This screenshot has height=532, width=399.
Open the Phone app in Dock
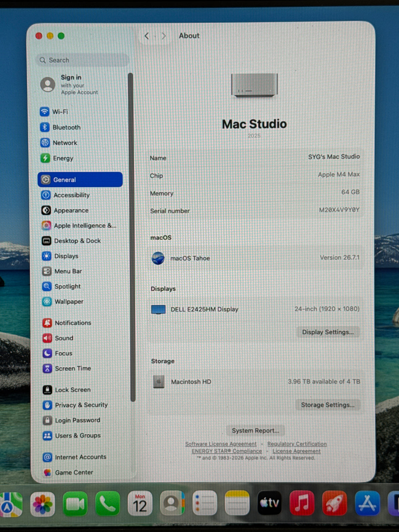tap(107, 504)
